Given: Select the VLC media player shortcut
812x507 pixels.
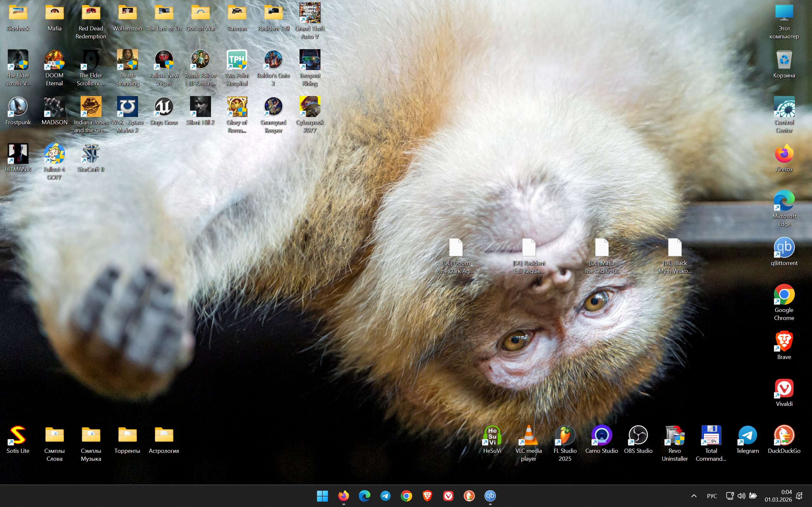Looking at the screenshot, I should (x=528, y=436).
